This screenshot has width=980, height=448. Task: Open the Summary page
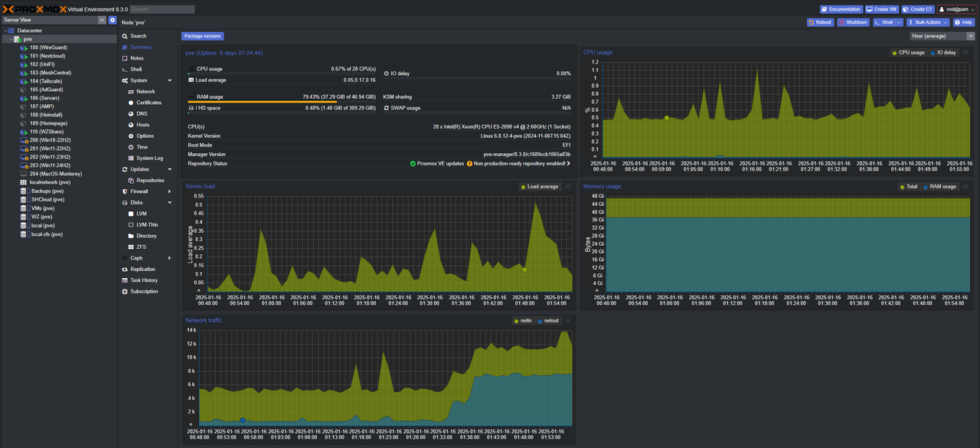click(x=136, y=47)
